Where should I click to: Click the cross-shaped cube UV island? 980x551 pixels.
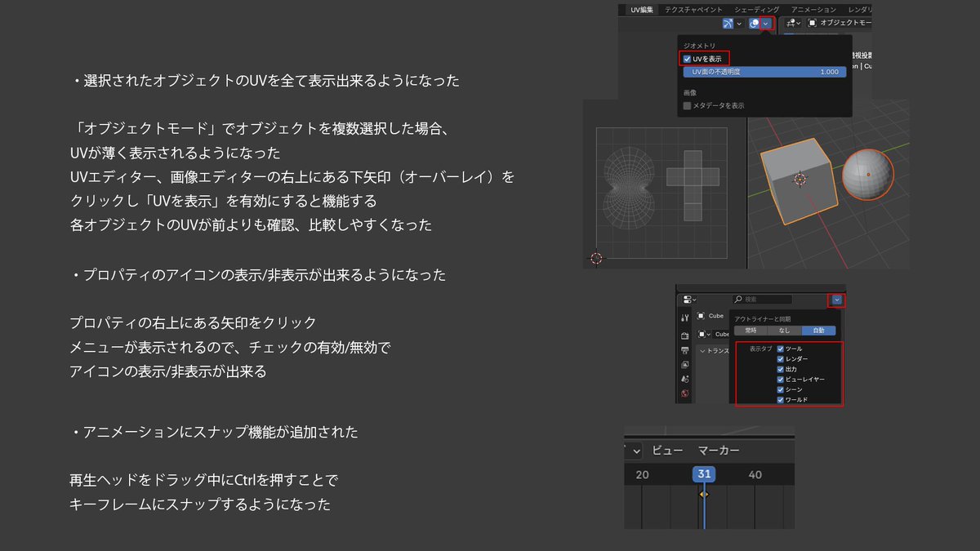693,184
